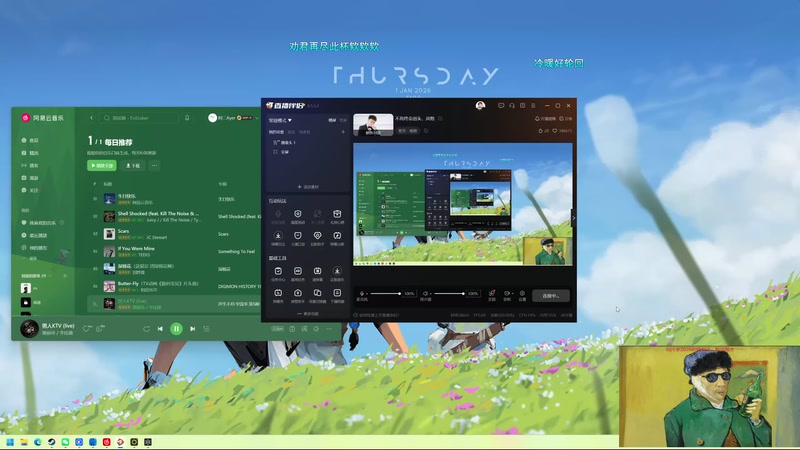Click the microphone icon next to NetEase search

(x=187, y=118)
